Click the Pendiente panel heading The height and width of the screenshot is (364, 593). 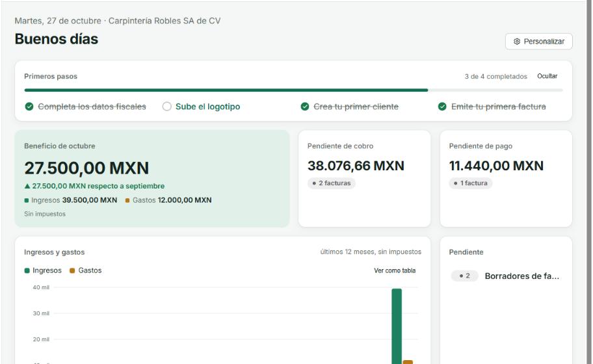(x=466, y=252)
